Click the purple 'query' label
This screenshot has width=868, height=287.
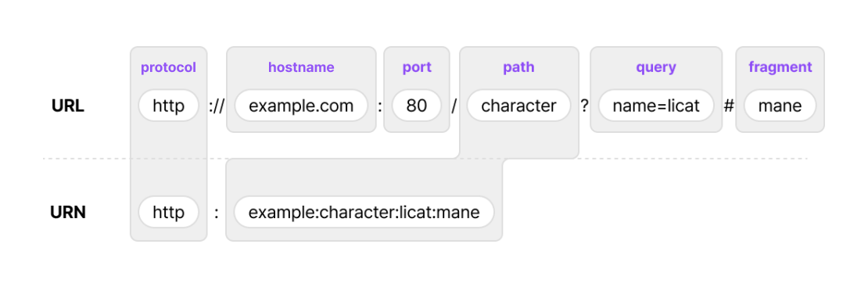pyautogui.click(x=656, y=67)
